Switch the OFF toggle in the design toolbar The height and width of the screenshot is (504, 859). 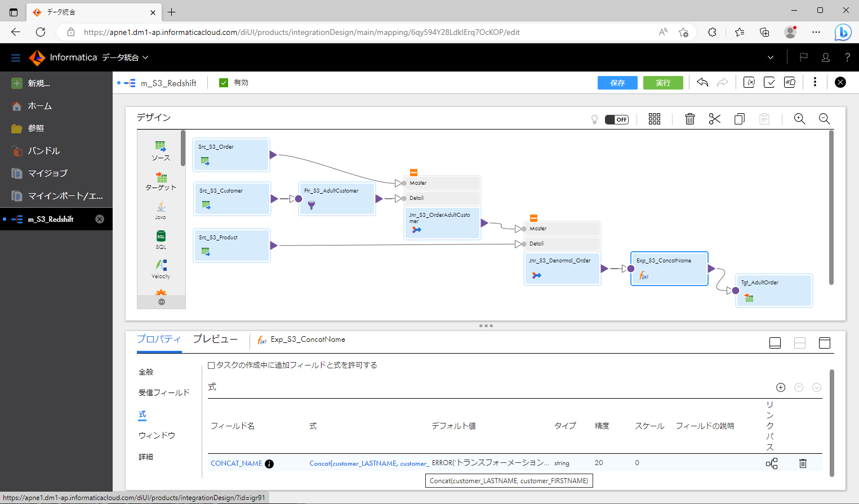(x=617, y=119)
